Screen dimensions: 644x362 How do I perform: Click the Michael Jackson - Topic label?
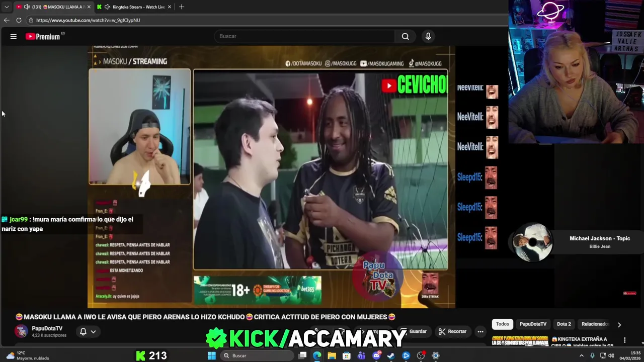[600, 238]
